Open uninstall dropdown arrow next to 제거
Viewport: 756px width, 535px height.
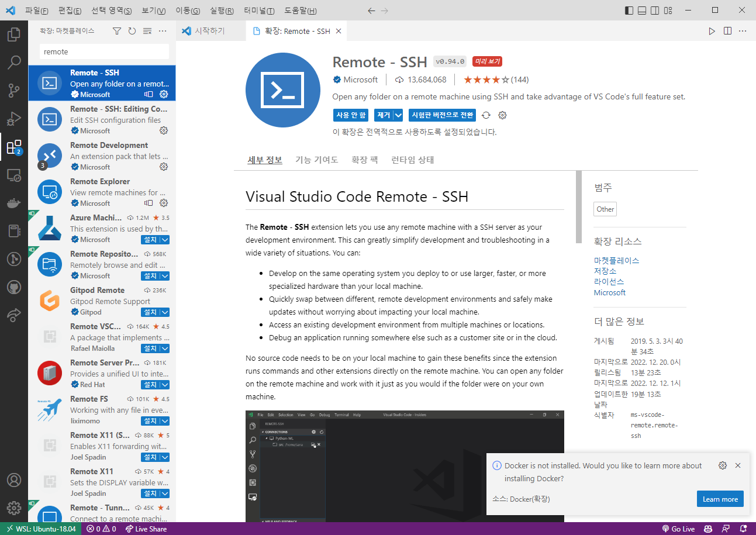(398, 115)
